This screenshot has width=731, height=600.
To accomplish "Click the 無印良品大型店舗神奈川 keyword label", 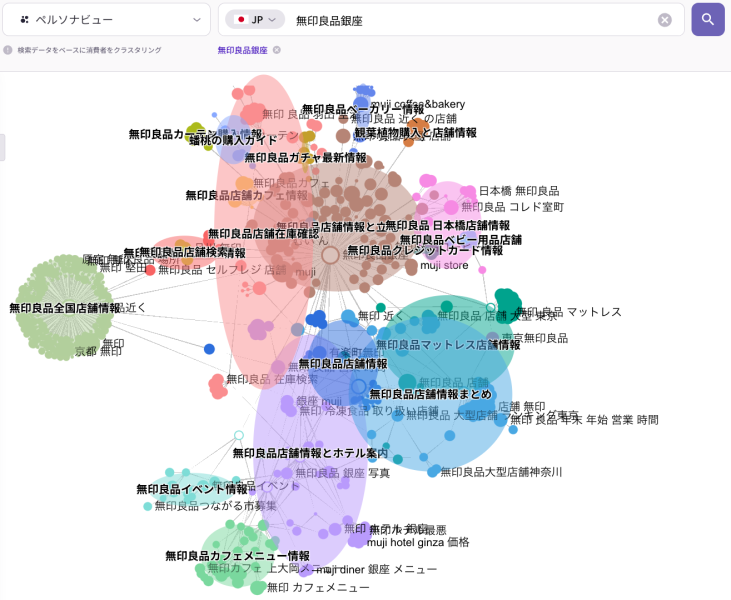I will click(501, 472).
